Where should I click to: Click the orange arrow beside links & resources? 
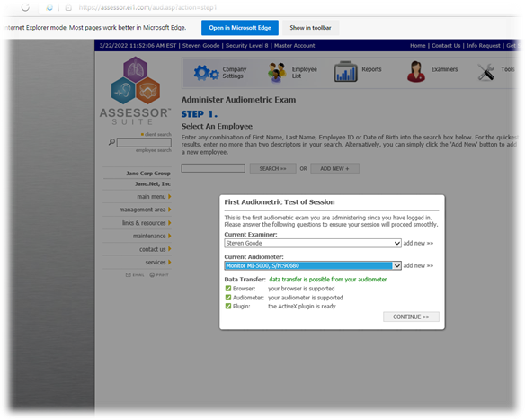[170, 223]
